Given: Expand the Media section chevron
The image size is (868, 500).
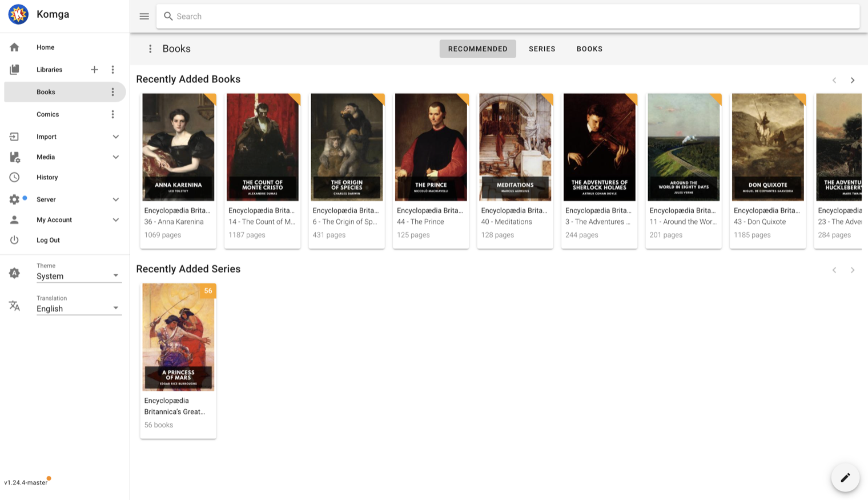Looking at the screenshot, I should click(116, 157).
